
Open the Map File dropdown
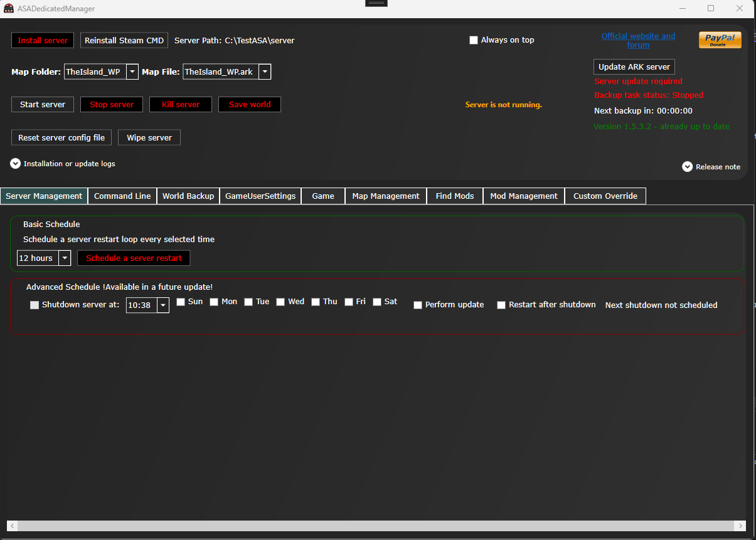coord(265,72)
